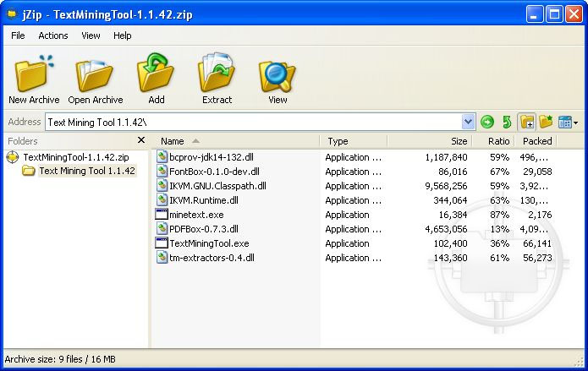The height and width of the screenshot is (371, 588).
Task: Close the Folders pane with X
Action: pyautogui.click(x=141, y=140)
